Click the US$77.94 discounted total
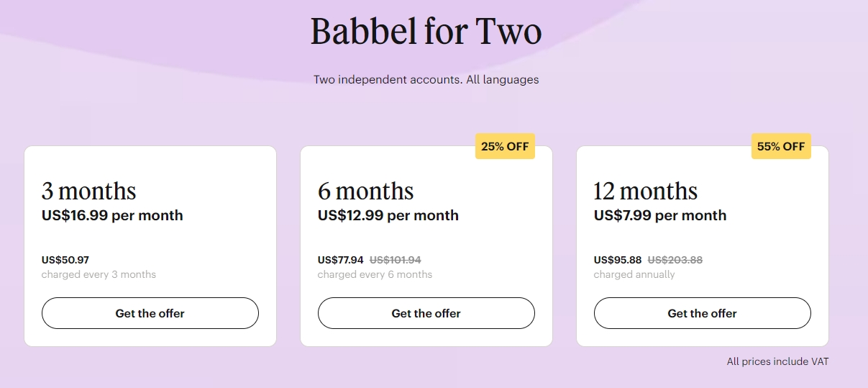Screen dimensions: 868x388 tap(341, 260)
